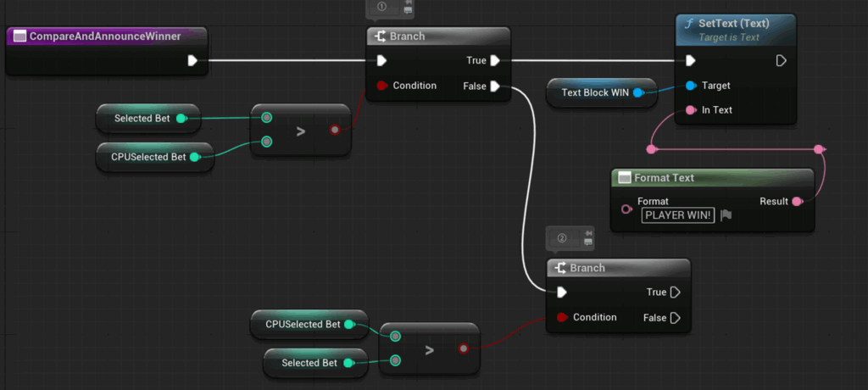Click the PLAYER WIN! format text field
The height and width of the screenshot is (390, 868).
(x=678, y=215)
